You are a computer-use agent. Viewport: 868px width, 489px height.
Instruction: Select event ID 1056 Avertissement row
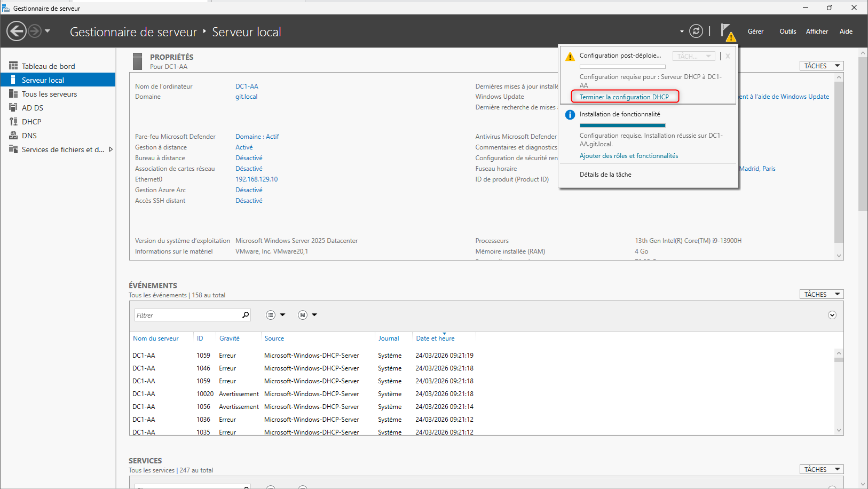coord(482,407)
